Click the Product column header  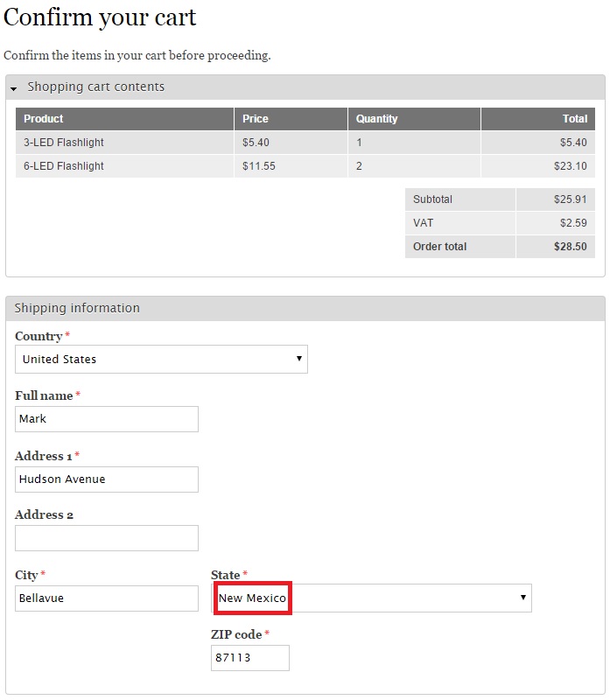click(x=42, y=118)
